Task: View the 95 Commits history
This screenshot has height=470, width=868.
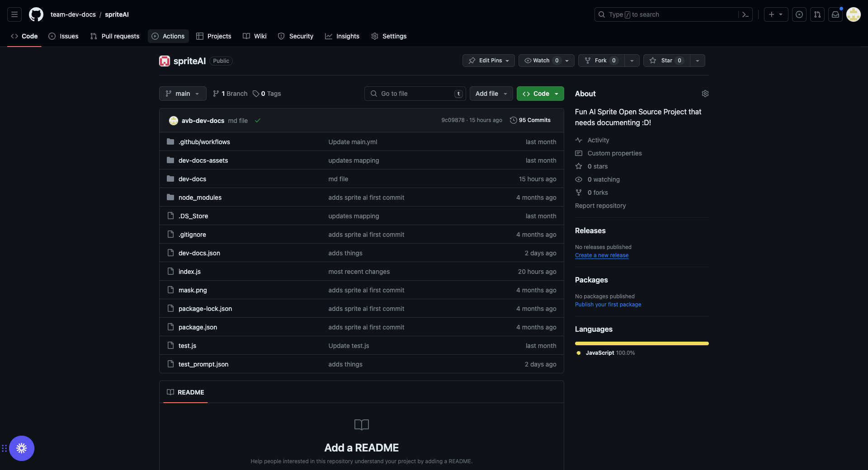Action: 530,120
